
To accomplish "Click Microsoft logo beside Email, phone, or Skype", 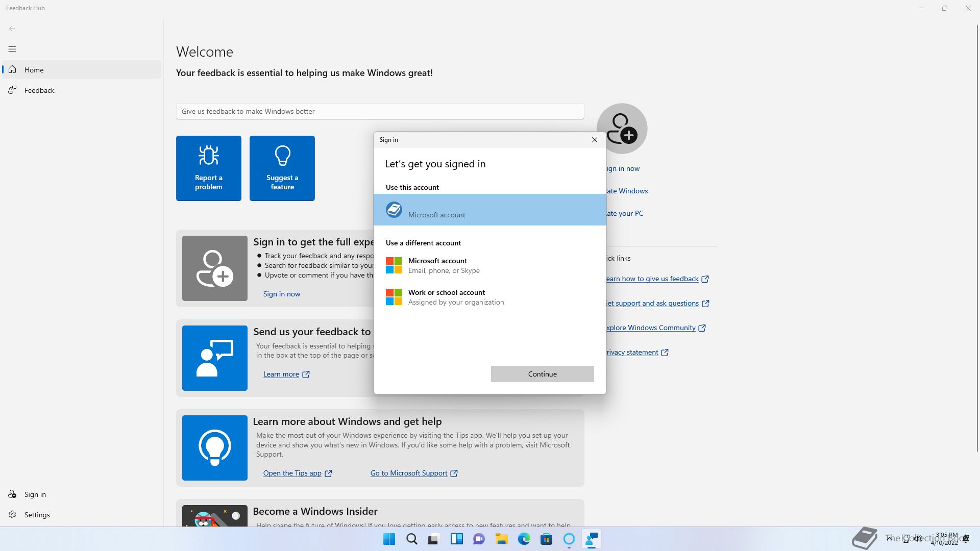I will pos(394,265).
